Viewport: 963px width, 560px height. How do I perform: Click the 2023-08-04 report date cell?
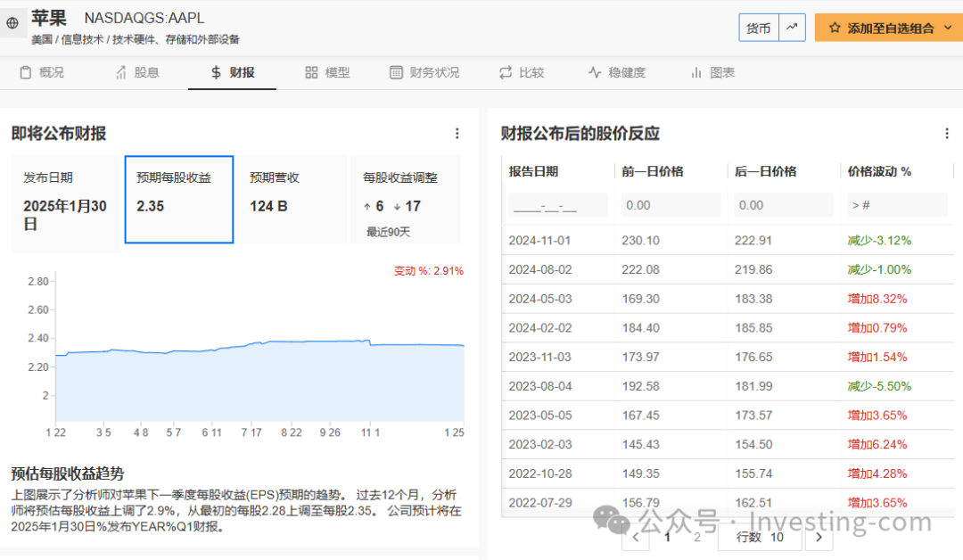(539, 386)
